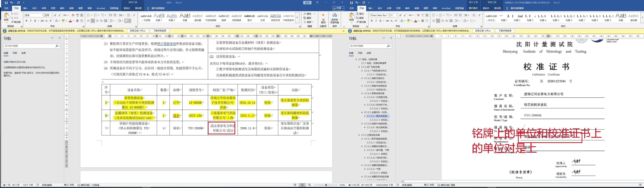Clear all formatting in left window
Viewport: 644px width, 188px height.
pyautogui.click(x=73, y=15)
